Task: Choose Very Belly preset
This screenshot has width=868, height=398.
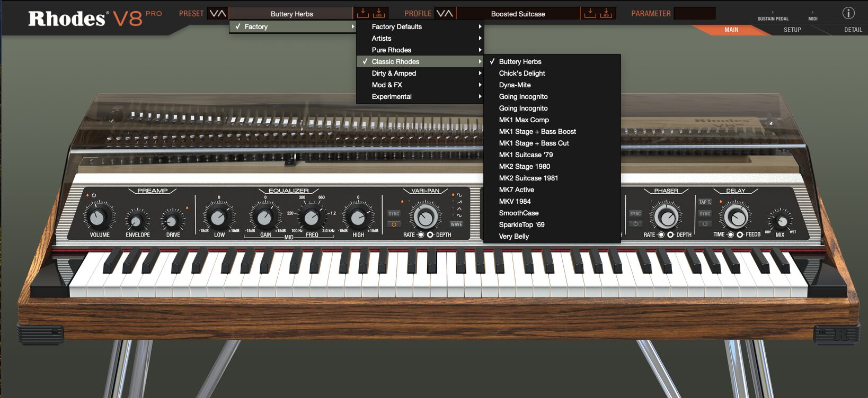Action: coord(552,236)
